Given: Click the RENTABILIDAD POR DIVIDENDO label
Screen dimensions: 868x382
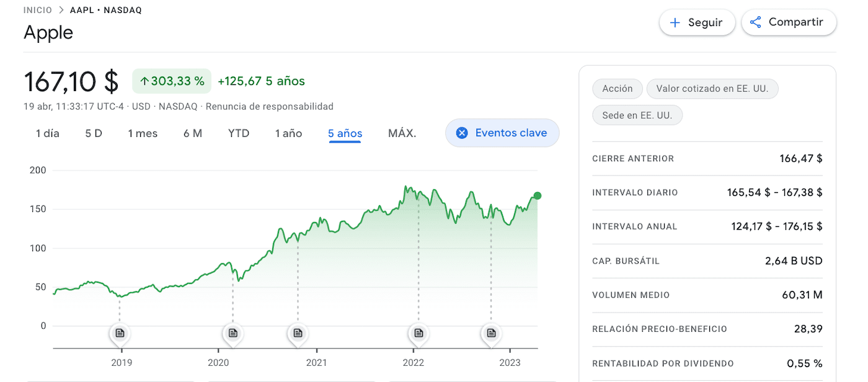Looking at the screenshot, I should point(663,363).
